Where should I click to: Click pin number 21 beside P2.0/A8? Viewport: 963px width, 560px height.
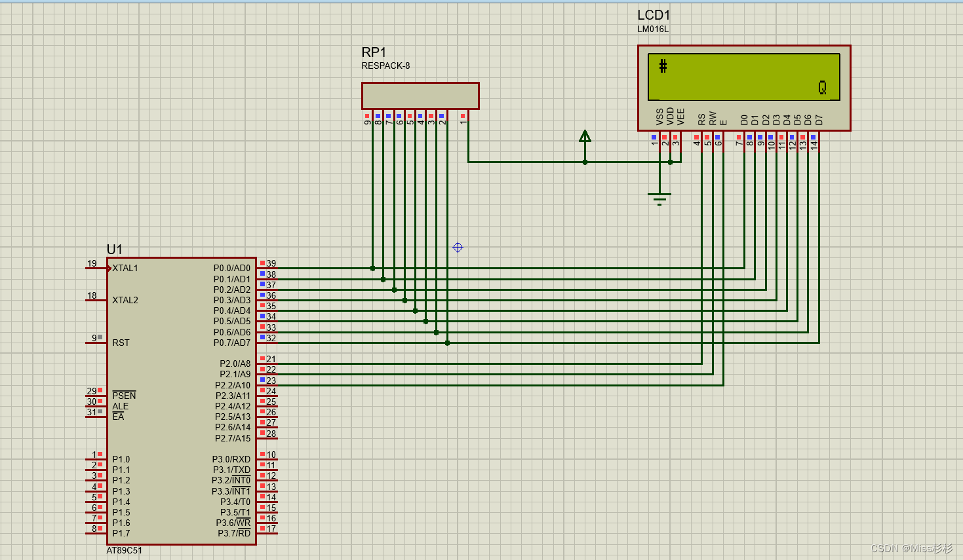(x=271, y=359)
